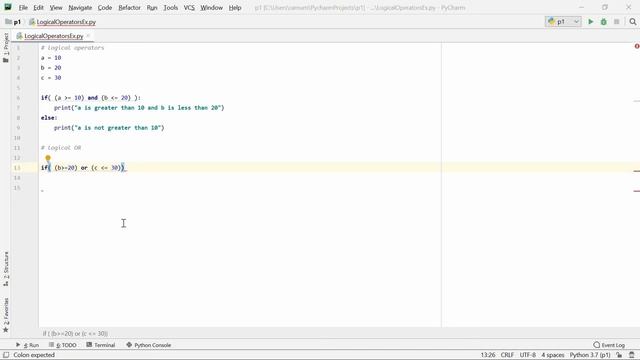640x360 pixels.
Task: Open the Favorites tool window sidebar tab
Action: (x=6, y=315)
